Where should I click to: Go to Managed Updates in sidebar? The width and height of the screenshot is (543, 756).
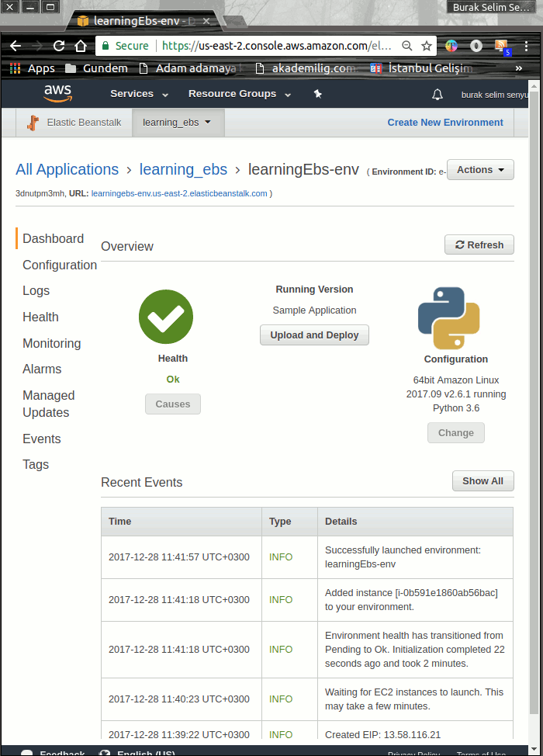coord(48,404)
